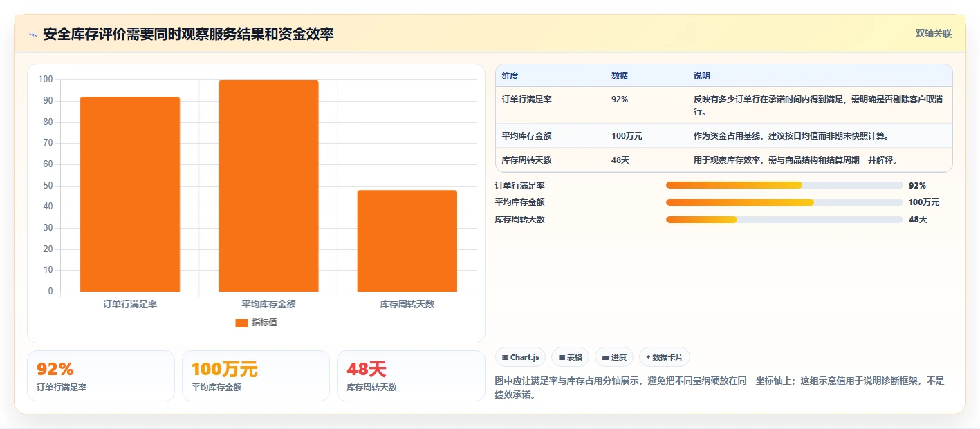Click the 订单行满足率 bar in the chart
Image resolution: width=980 pixels, height=429 pixels.
tap(130, 194)
